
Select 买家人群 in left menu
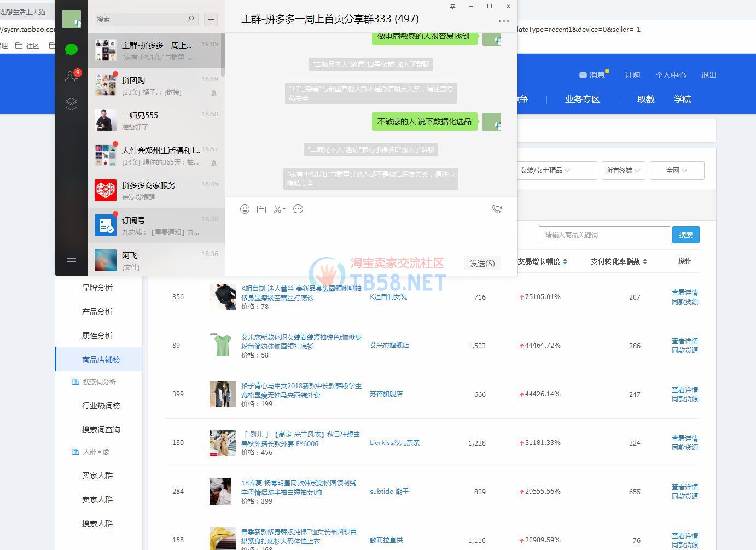[x=97, y=476]
